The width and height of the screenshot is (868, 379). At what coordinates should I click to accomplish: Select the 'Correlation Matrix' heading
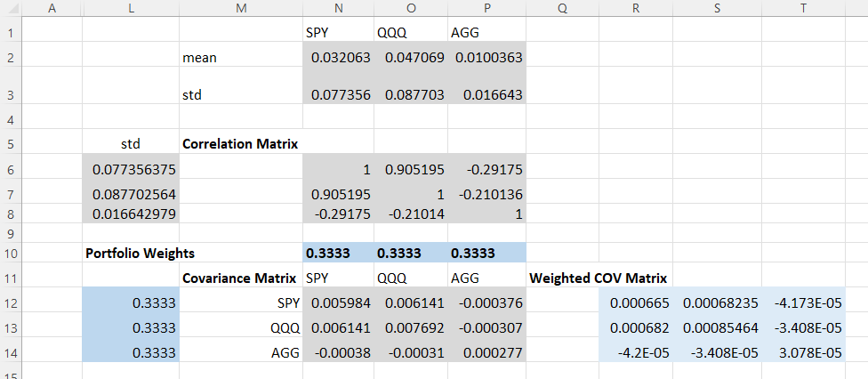click(241, 144)
